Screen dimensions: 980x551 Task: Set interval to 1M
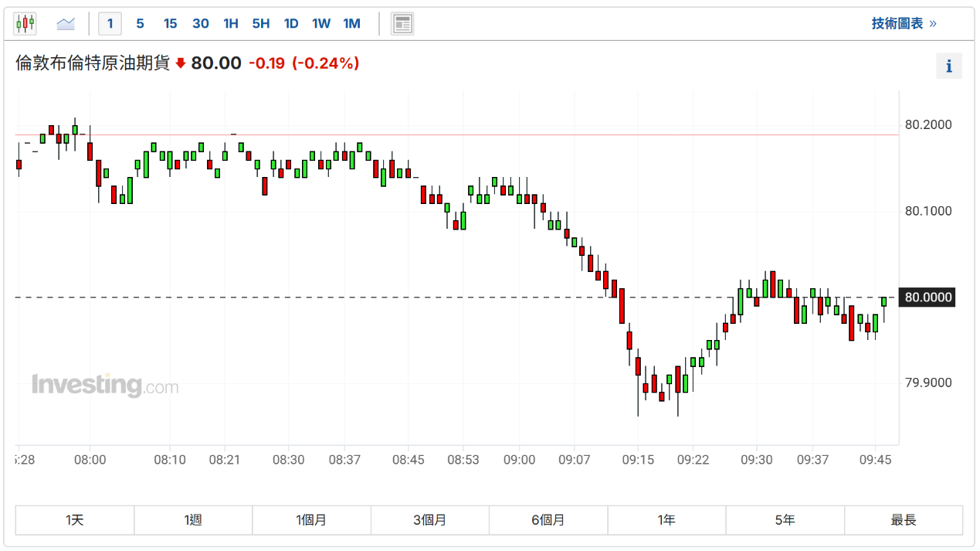(x=351, y=24)
